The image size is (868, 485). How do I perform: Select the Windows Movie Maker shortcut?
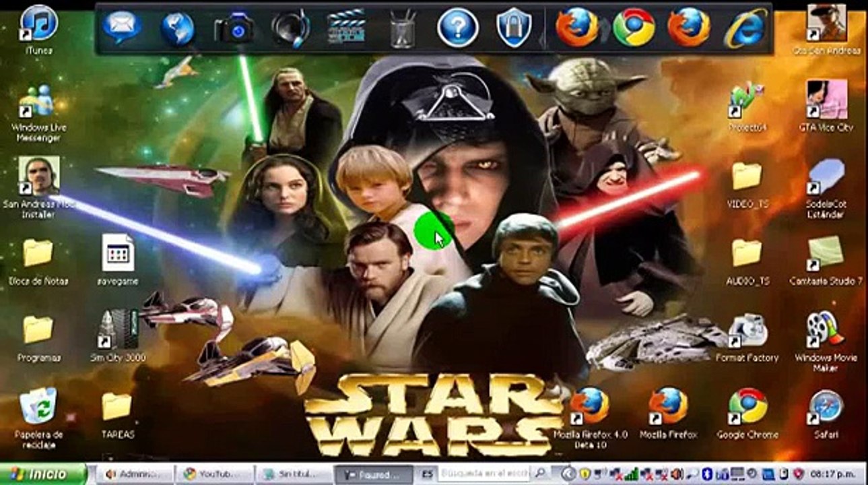click(826, 342)
